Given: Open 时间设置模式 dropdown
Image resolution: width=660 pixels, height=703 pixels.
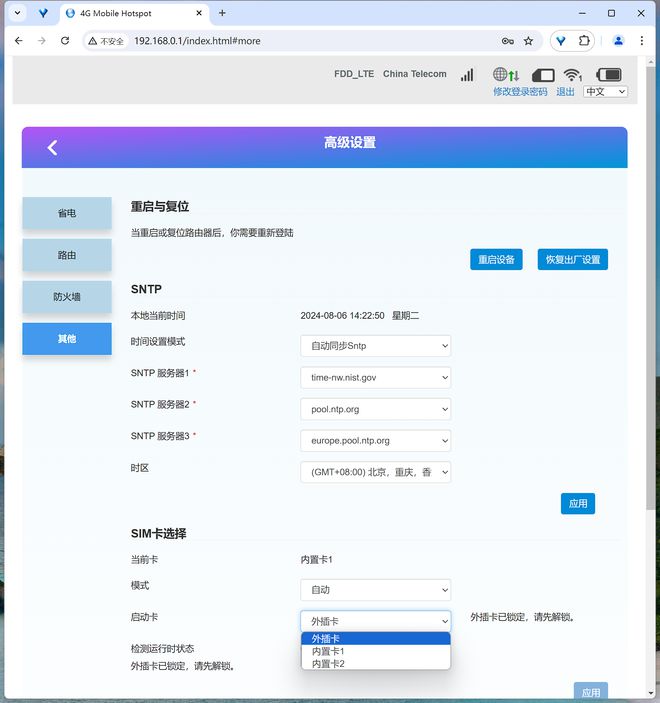Looking at the screenshot, I should pyautogui.click(x=376, y=346).
